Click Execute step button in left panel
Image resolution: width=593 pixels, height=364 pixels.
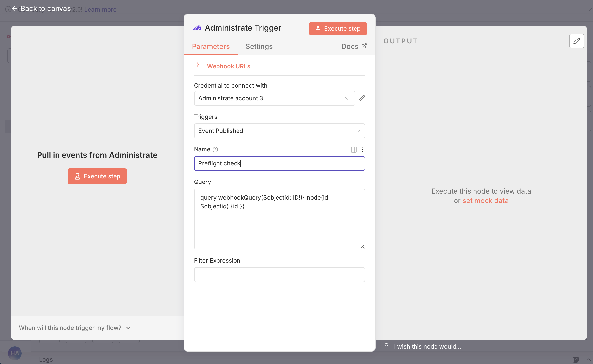pyautogui.click(x=97, y=176)
